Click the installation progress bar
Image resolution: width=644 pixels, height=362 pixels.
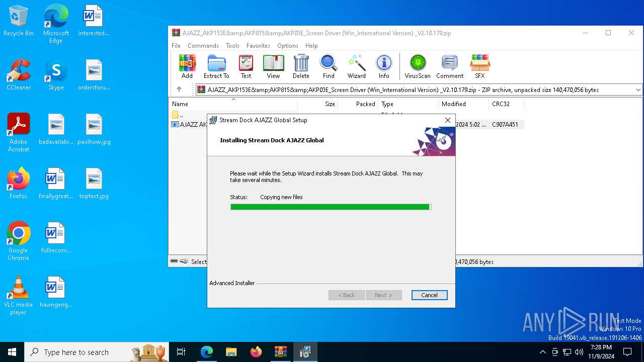click(x=331, y=207)
